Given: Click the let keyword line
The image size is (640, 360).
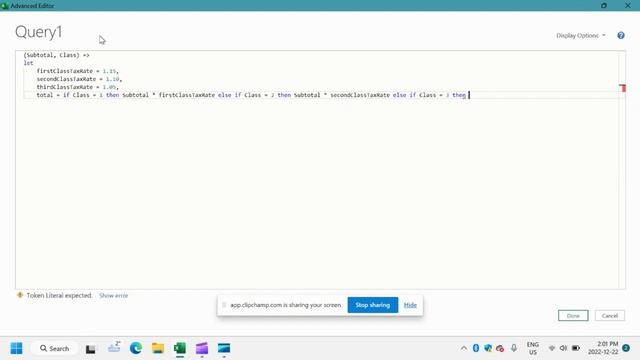Looking at the screenshot, I should 28,63.
